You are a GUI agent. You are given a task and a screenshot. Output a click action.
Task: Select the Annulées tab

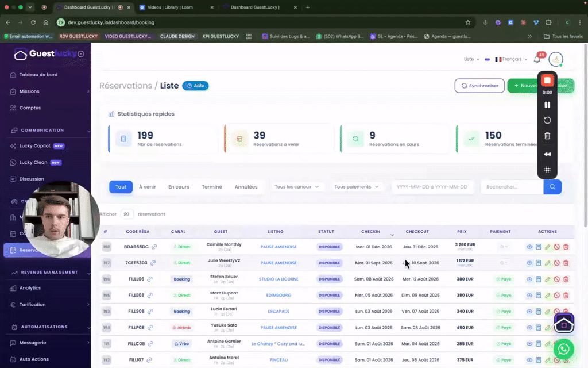point(246,187)
